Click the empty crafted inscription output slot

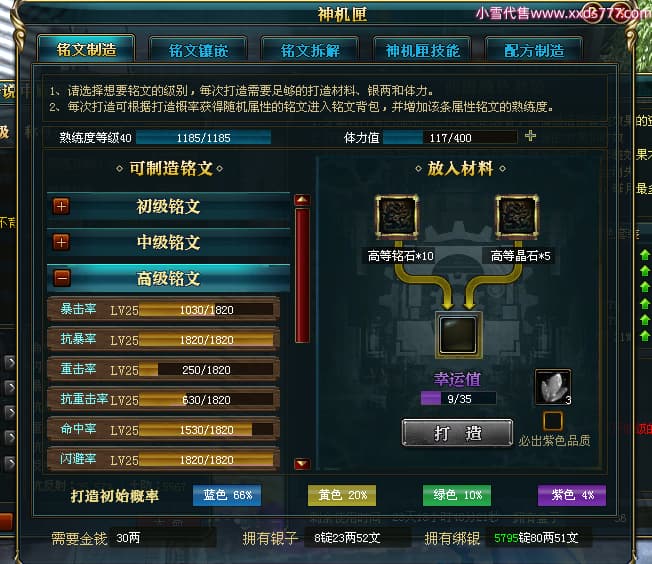[459, 335]
